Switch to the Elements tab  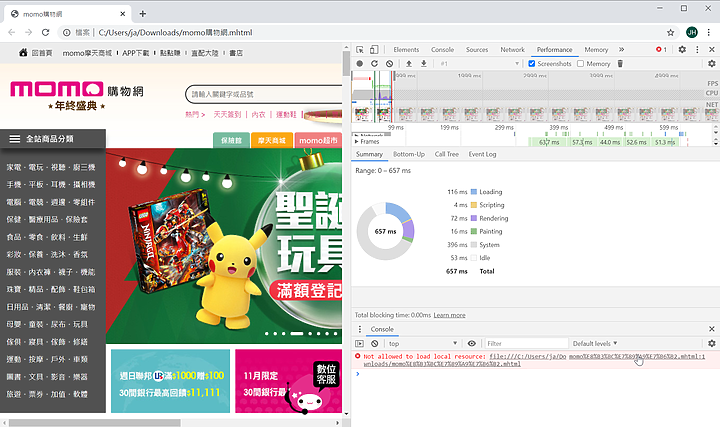tap(406, 50)
